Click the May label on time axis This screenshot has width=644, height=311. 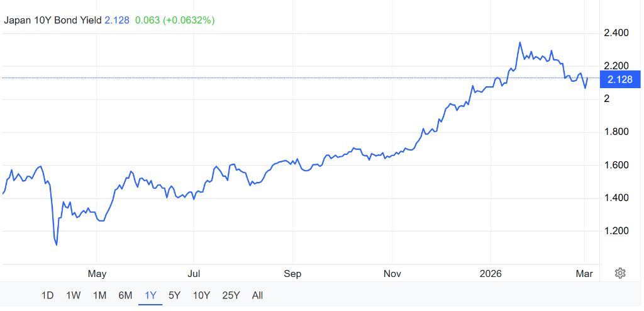97,274
